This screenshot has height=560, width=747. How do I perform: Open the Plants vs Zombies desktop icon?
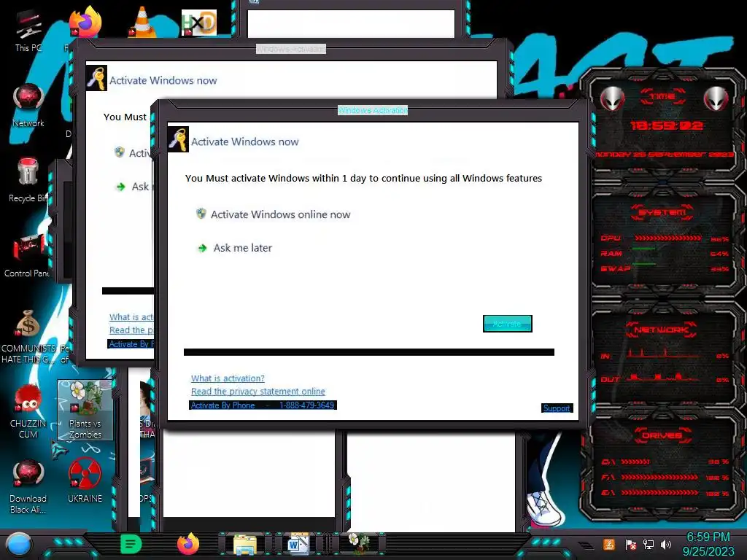85,411
